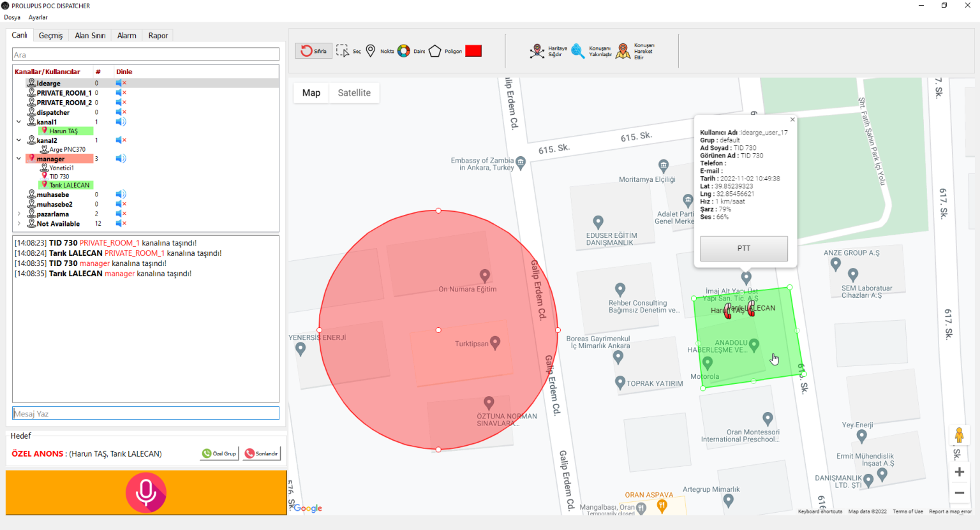
Task: Toggle listen speaker for PRIVATE_ROOM_2
Action: click(121, 102)
